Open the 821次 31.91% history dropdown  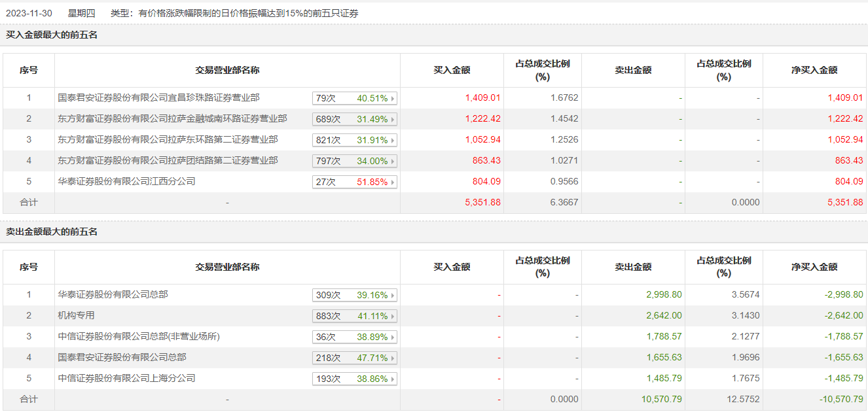pos(355,141)
